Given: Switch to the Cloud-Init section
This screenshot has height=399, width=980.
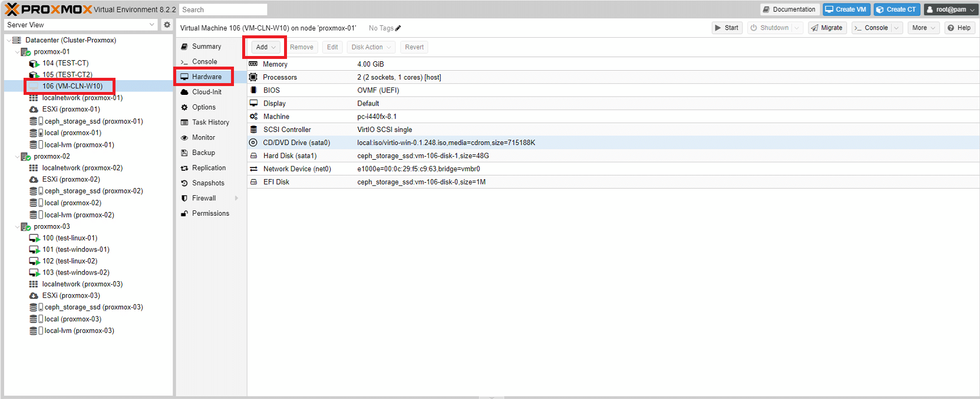Looking at the screenshot, I should pos(206,92).
